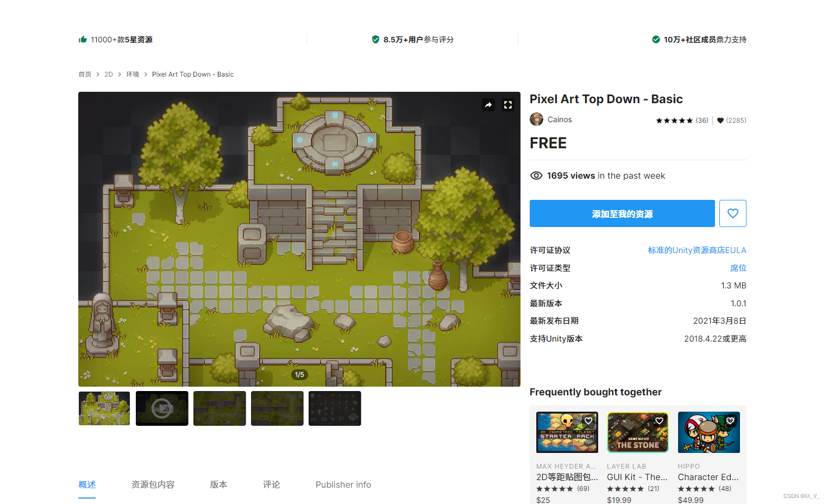The height and width of the screenshot is (504, 828).
Task: Favorite the Character Editor asset by Hippo
Action: pyautogui.click(x=730, y=421)
